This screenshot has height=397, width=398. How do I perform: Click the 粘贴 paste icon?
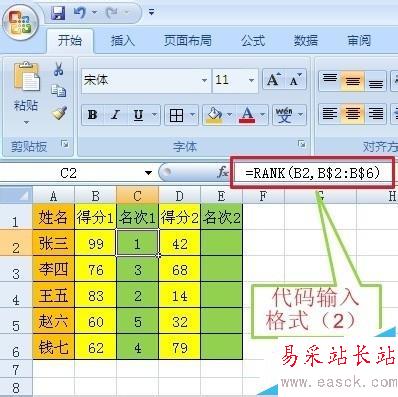point(26,77)
